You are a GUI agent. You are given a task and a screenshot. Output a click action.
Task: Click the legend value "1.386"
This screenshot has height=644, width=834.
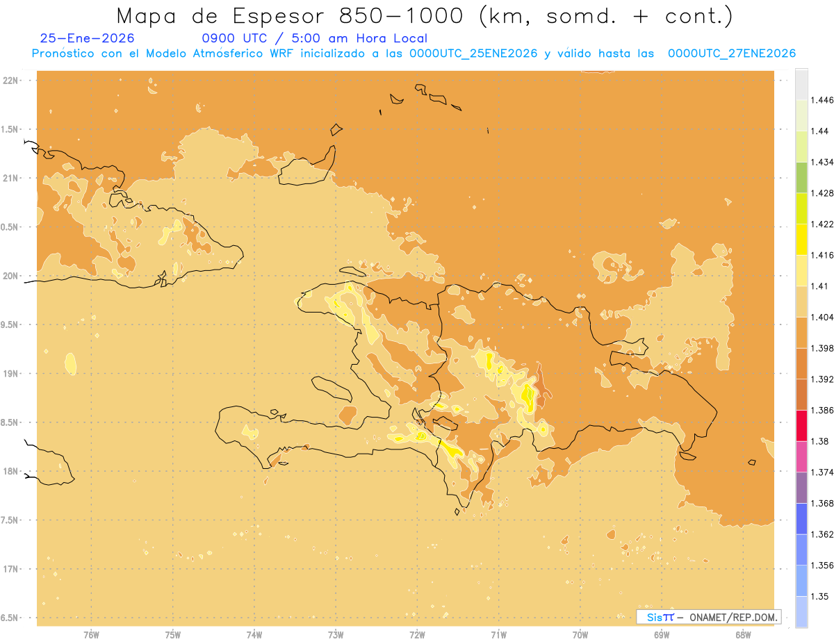point(822,411)
